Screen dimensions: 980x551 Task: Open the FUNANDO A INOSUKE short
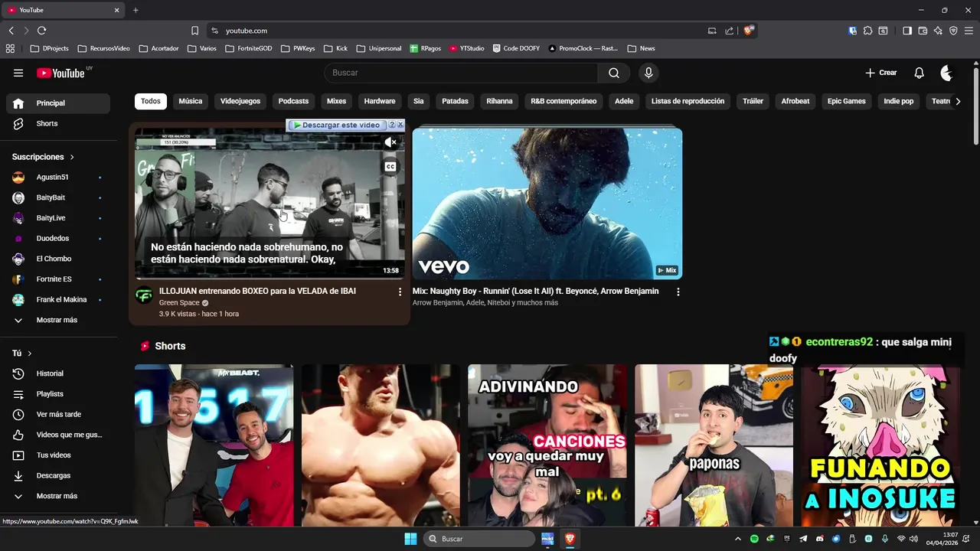click(880, 445)
